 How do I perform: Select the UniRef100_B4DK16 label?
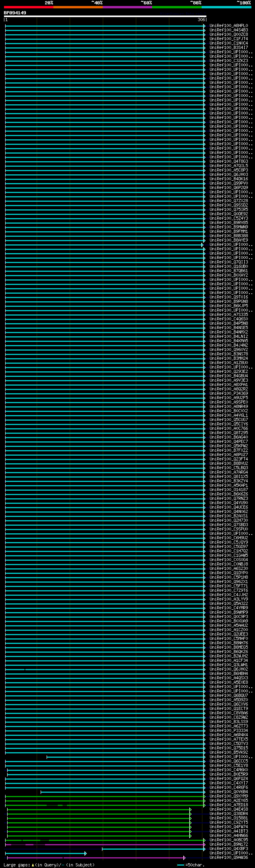point(229,179)
